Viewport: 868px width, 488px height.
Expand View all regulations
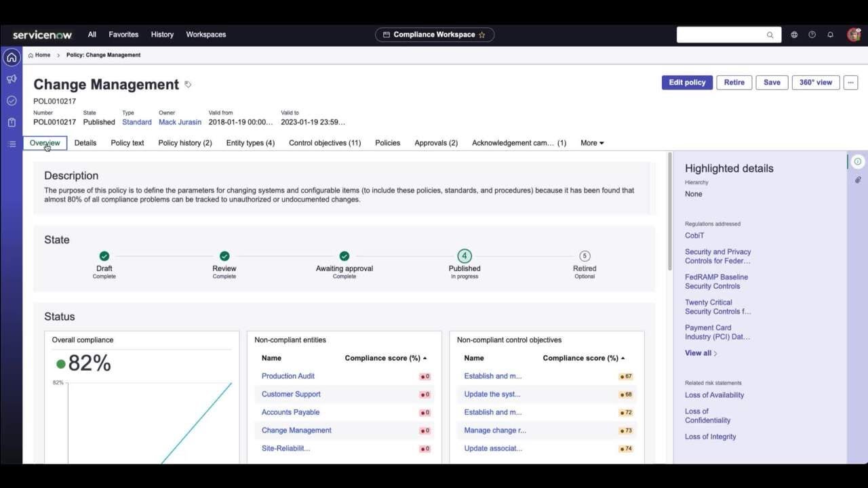pyautogui.click(x=701, y=353)
